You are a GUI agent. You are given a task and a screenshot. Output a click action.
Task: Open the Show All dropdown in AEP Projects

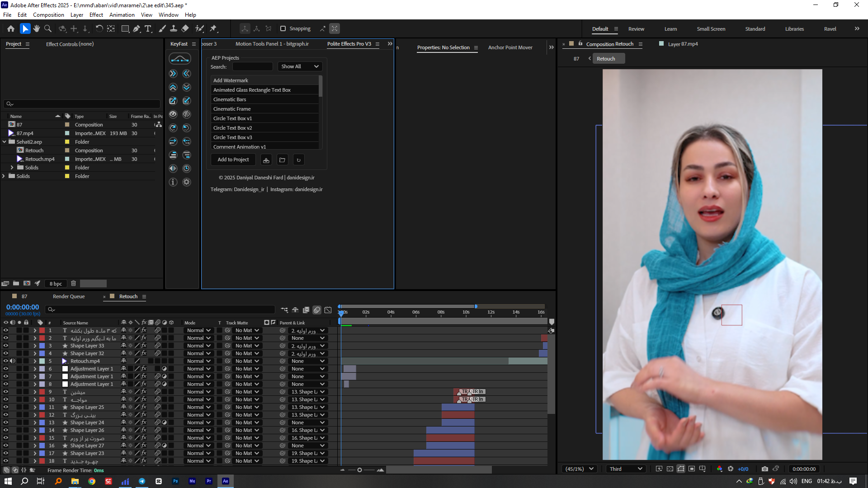point(300,66)
